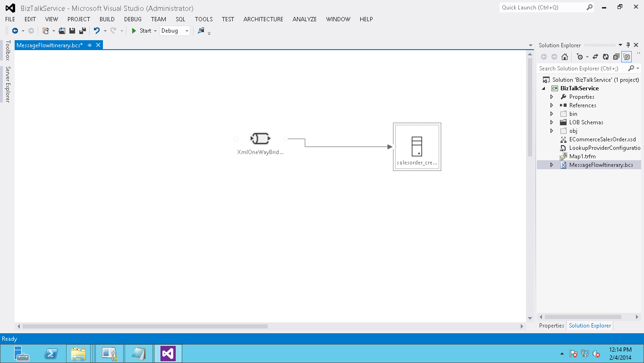Expand the Properties folder in the tree
The height and width of the screenshot is (363, 644).
click(x=551, y=97)
